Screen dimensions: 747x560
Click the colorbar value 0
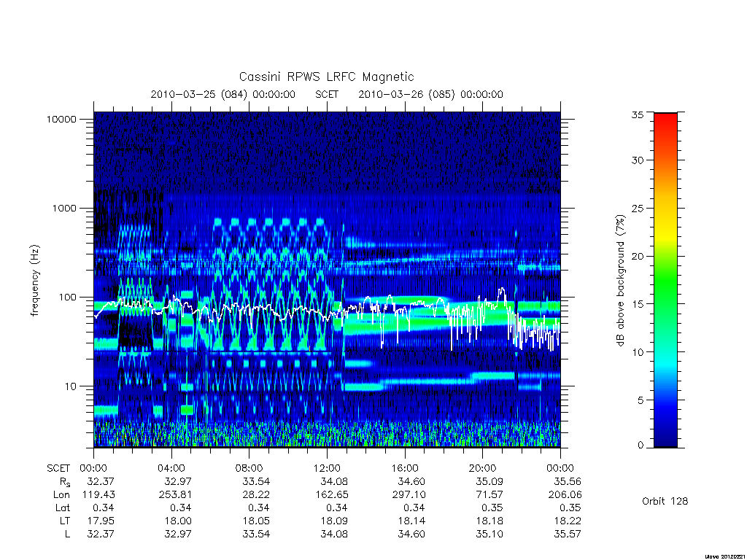(640, 446)
